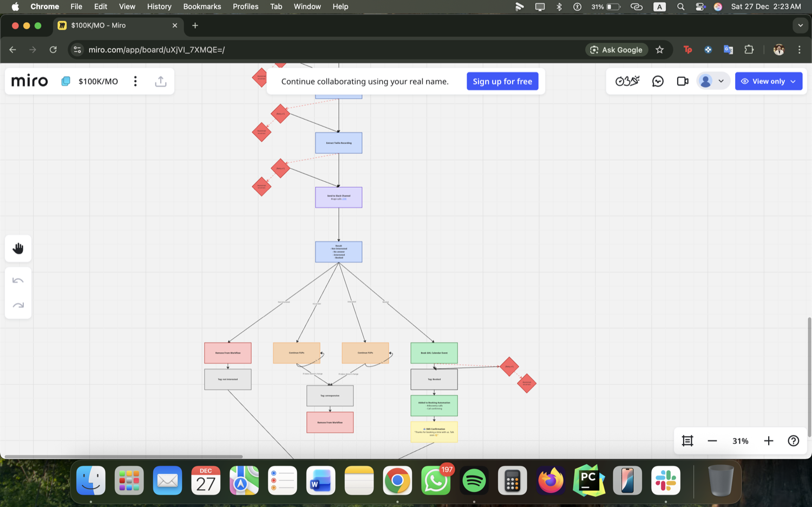The height and width of the screenshot is (507, 812).
Task: Open the timer and activities icon
Action: pyautogui.click(x=627, y=81)
